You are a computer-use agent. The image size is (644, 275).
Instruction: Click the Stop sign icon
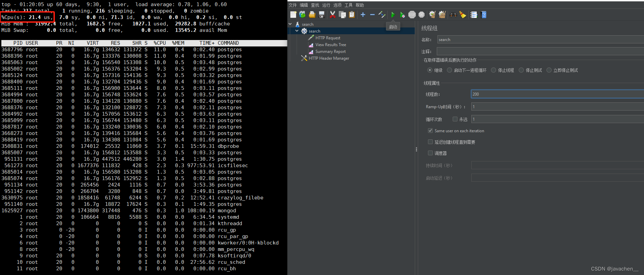412,15
